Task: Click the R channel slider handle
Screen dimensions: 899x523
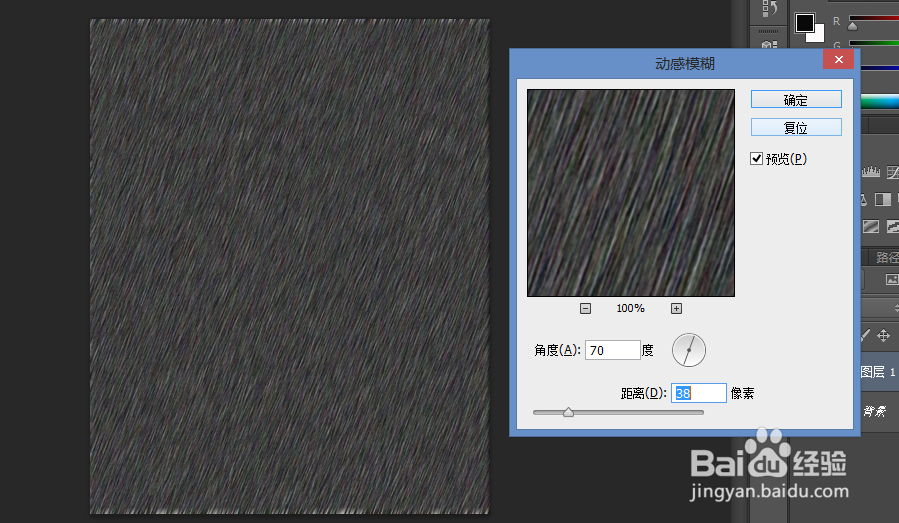Action: click(x=853, y=26)
